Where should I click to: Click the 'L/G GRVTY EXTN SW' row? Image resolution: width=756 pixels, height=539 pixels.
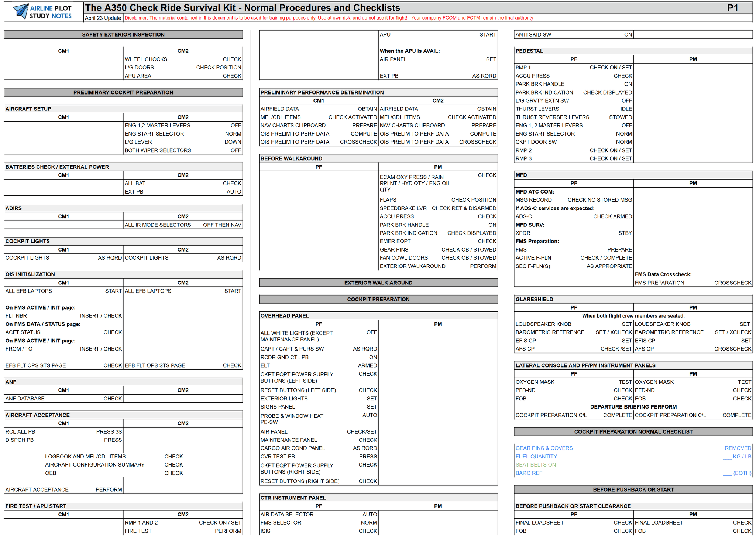click(x=574, y=100)
